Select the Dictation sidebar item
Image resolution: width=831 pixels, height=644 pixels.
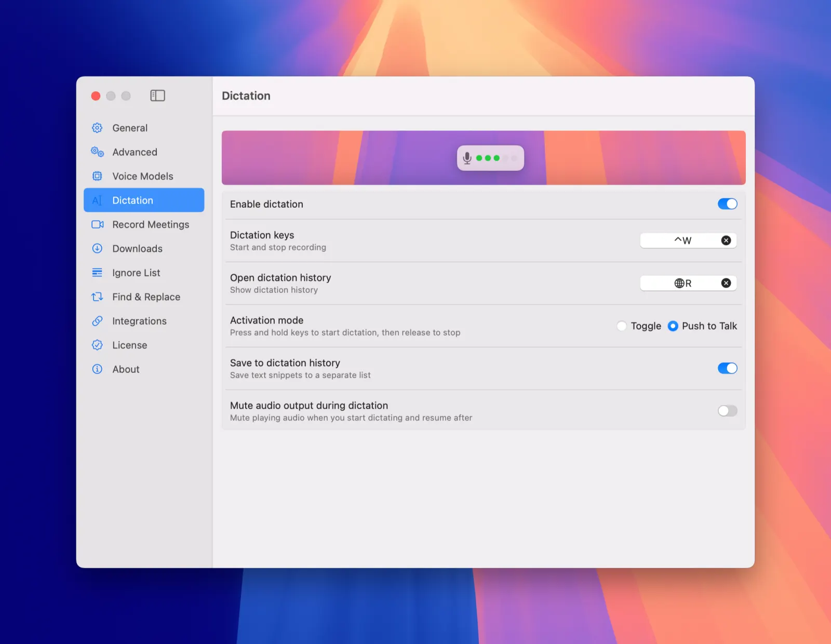coord(144,200)
